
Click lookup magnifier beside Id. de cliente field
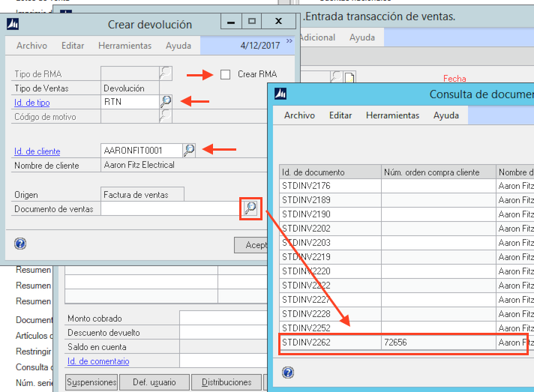[190, 151]
